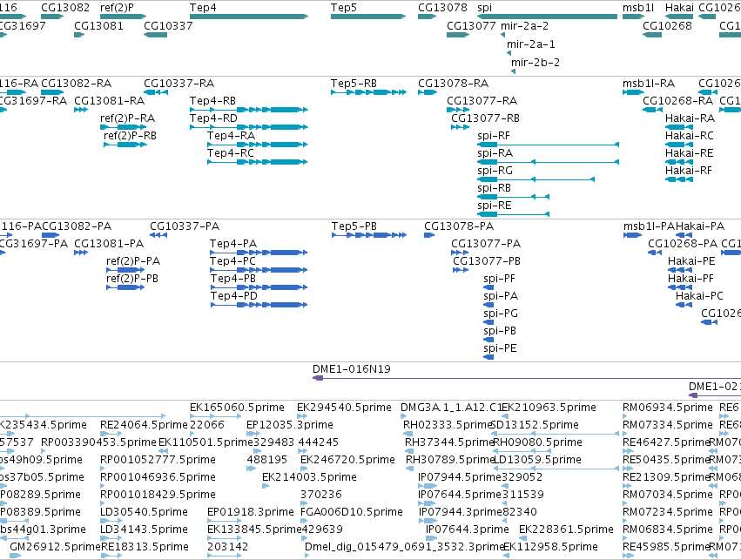Click the CG13077-RA transcript label

pyautogui.click(x=482, y=101)
